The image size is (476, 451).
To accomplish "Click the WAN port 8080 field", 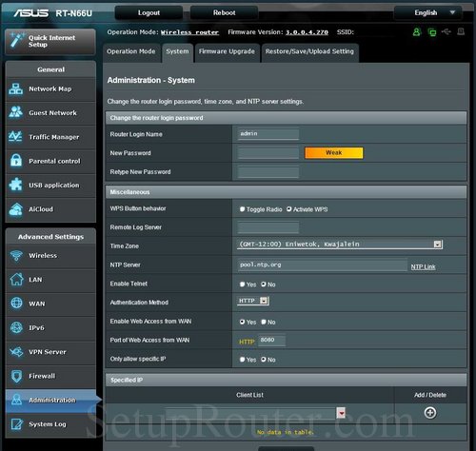I will pyautogui.click(x=271, y=341).
